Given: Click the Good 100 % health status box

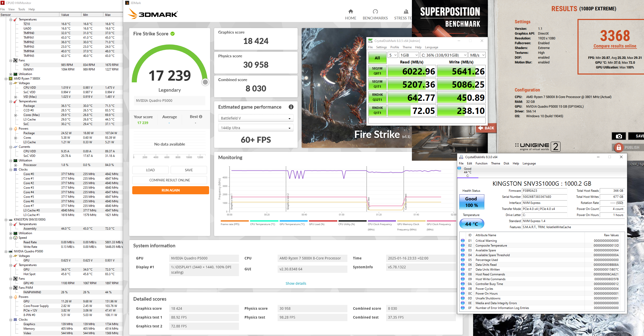Looking at the screenshot, I should [472, 202].
